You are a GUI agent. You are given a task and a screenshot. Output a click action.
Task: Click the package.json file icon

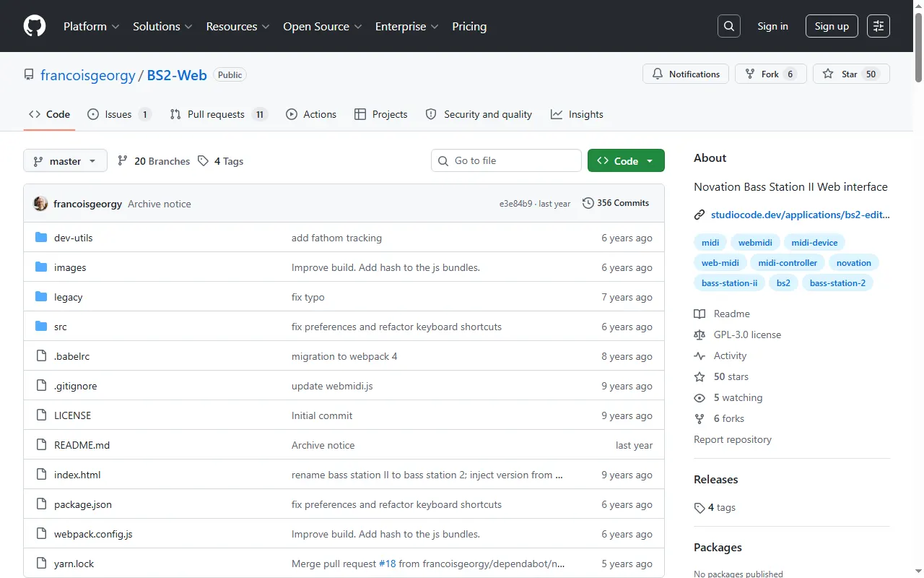[x=41, y=504]
